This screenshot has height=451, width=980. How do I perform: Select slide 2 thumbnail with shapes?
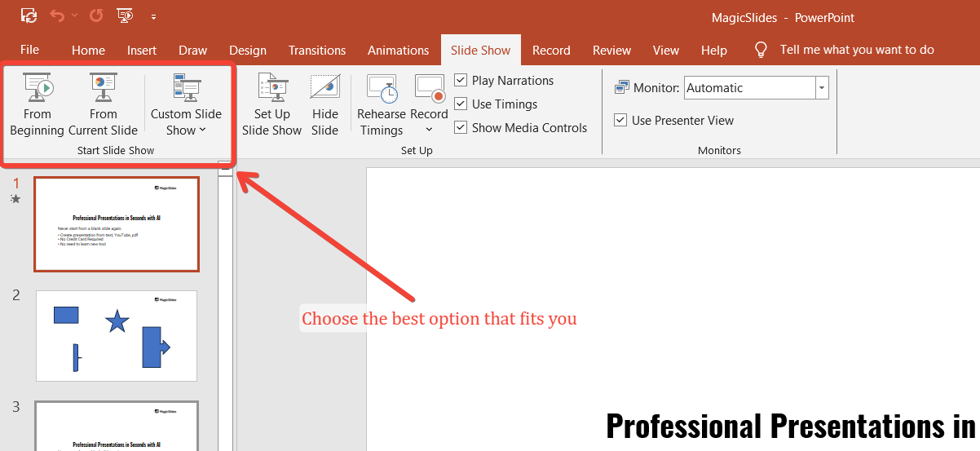pos(117,336)
